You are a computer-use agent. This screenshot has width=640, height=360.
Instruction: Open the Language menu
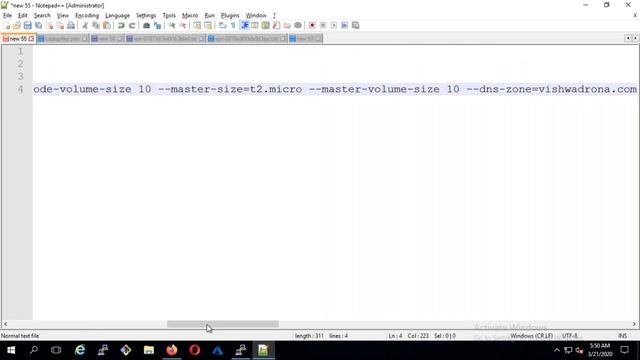117,16
